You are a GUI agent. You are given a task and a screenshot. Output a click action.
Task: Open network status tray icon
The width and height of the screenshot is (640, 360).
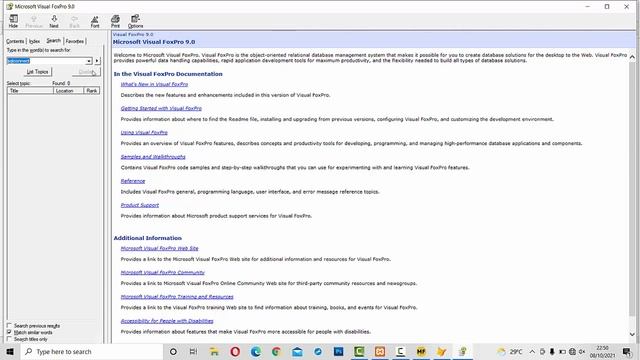(572, 351)
